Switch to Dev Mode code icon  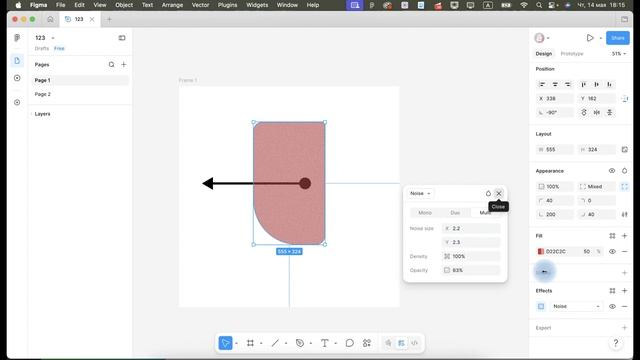point(414,343)
